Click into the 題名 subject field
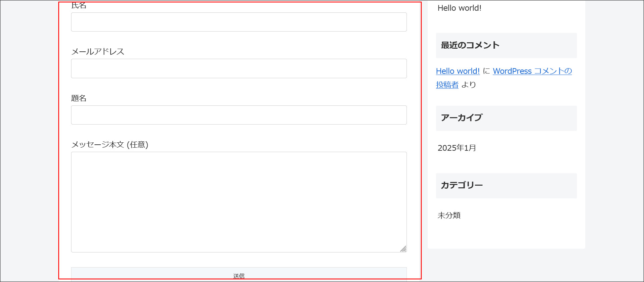The image size is (644, 282). point(239,115)
